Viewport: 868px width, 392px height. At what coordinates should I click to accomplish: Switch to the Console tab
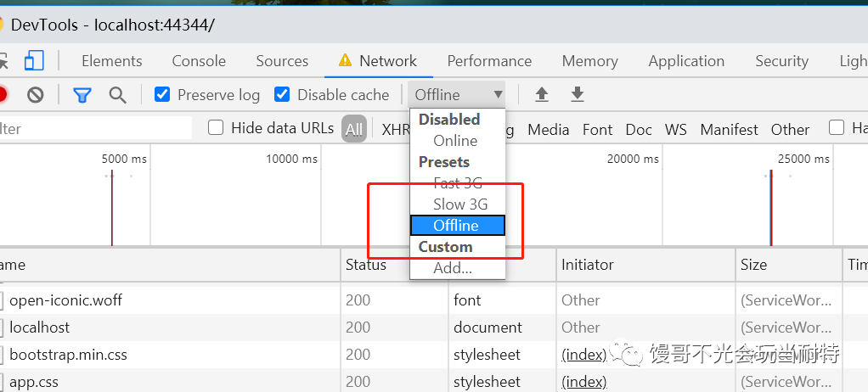[x=199, y=61]
